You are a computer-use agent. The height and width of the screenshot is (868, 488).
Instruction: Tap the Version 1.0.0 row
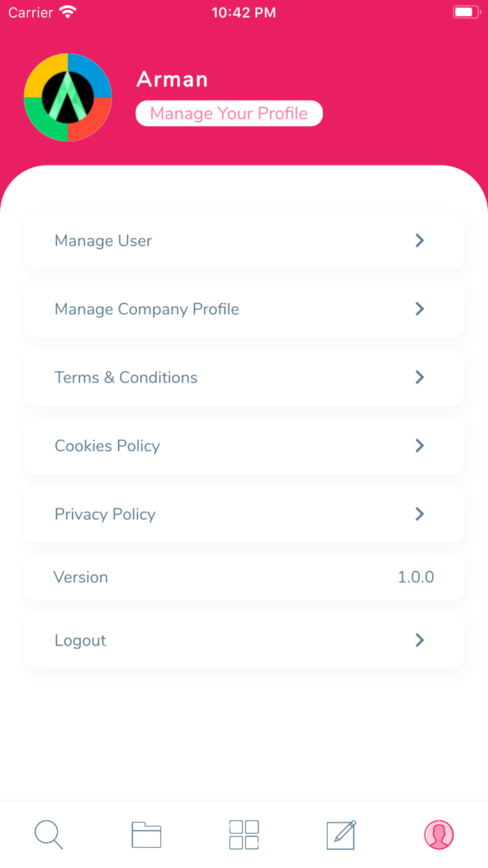[x=244, y=577]
